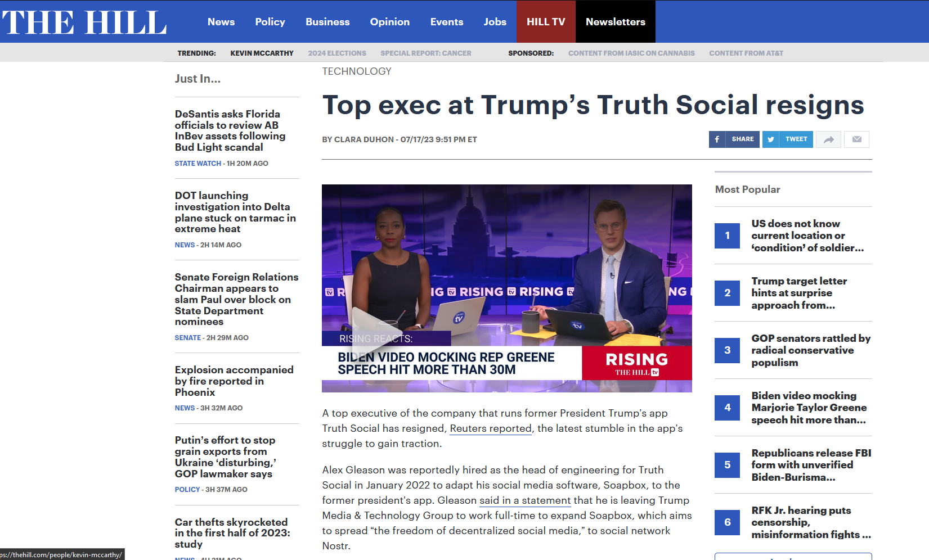
Task: Open trending topic Kevin McCarthy
Action: pos(262,53)
